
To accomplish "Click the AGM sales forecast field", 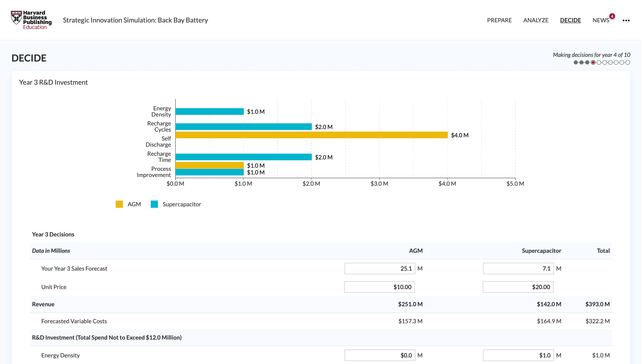I will (x=380, y=268).
